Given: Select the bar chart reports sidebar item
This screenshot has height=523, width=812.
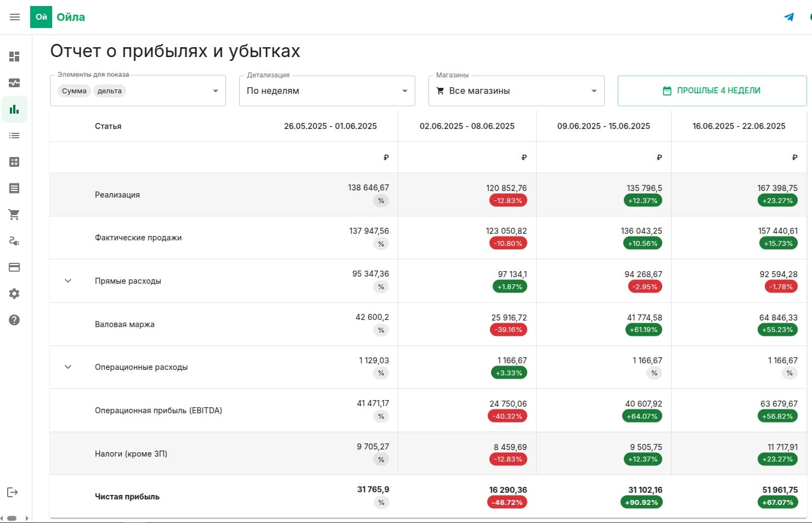Looking at the screenshot, I should (14, 109).
